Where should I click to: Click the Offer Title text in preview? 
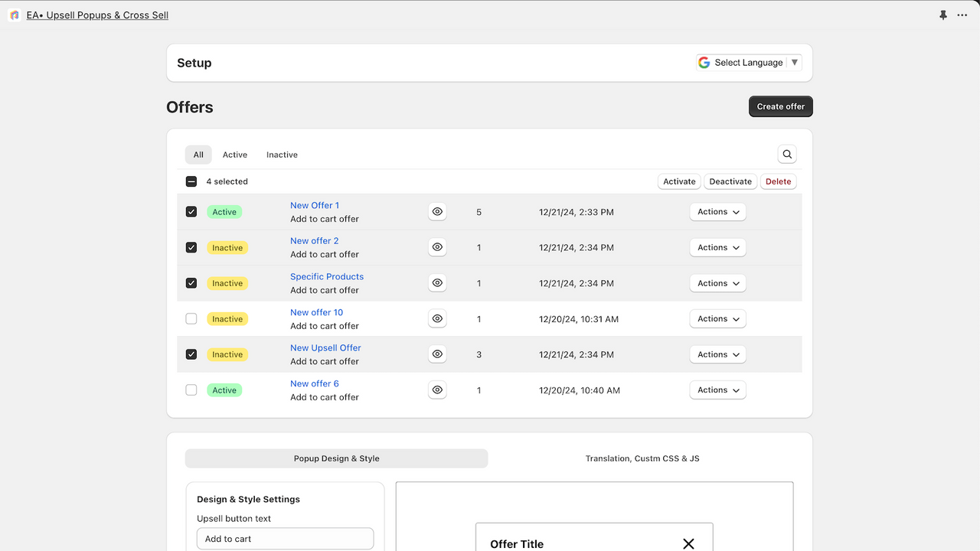pos(517,544)
